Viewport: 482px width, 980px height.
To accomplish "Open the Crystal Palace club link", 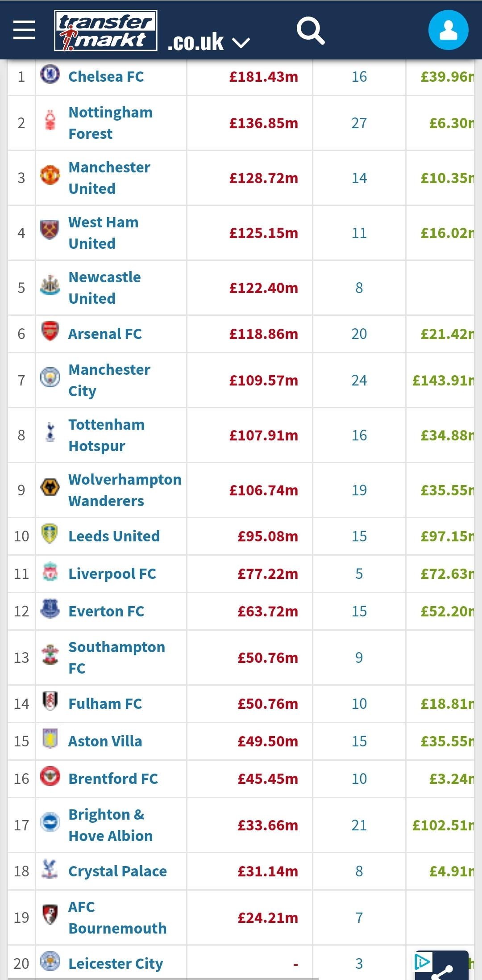I will [x=117, y=871].
